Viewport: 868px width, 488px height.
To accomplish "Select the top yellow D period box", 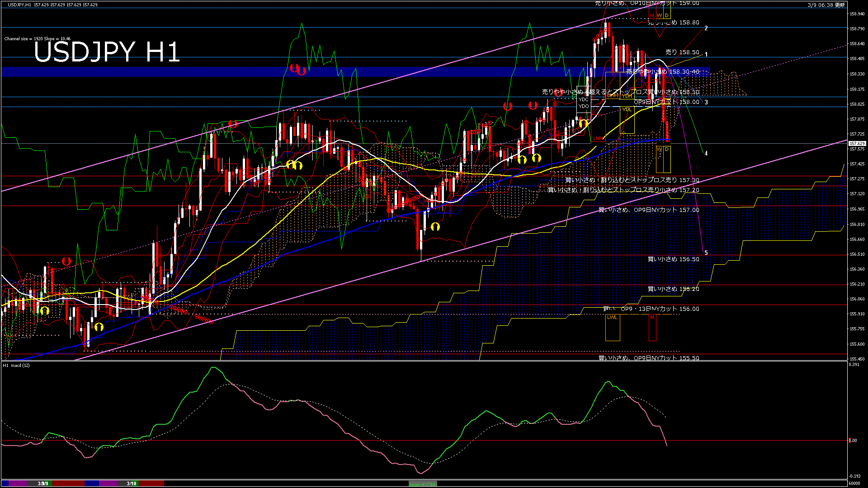I will (666, 15).
